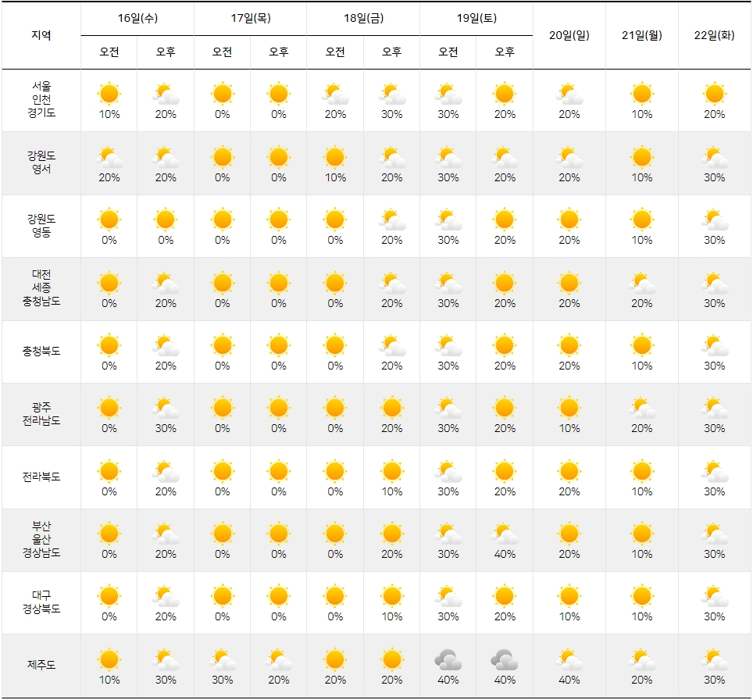This screenshot has width=753, height=700.
Task: Click the 22일(화) column header
Action: 714,35
